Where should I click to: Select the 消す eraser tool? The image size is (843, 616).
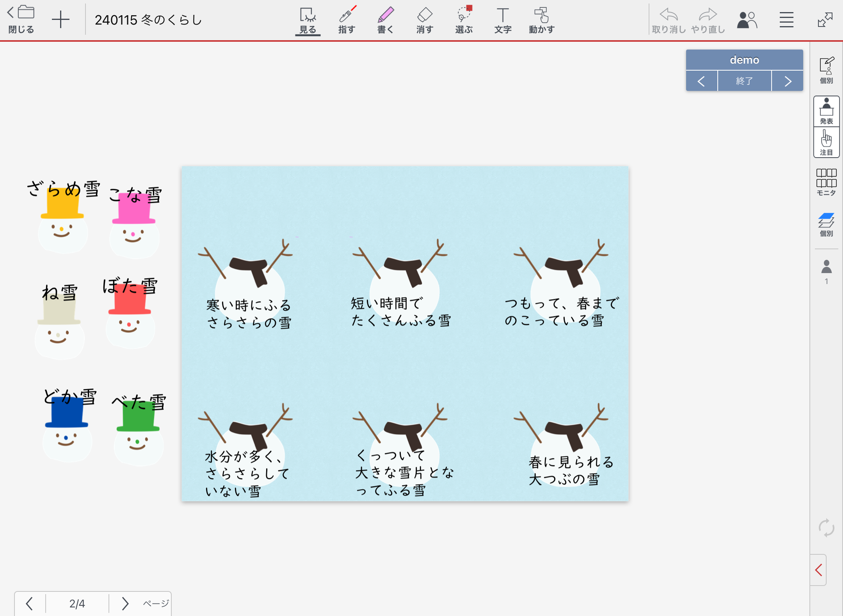(x=425, y=20)
